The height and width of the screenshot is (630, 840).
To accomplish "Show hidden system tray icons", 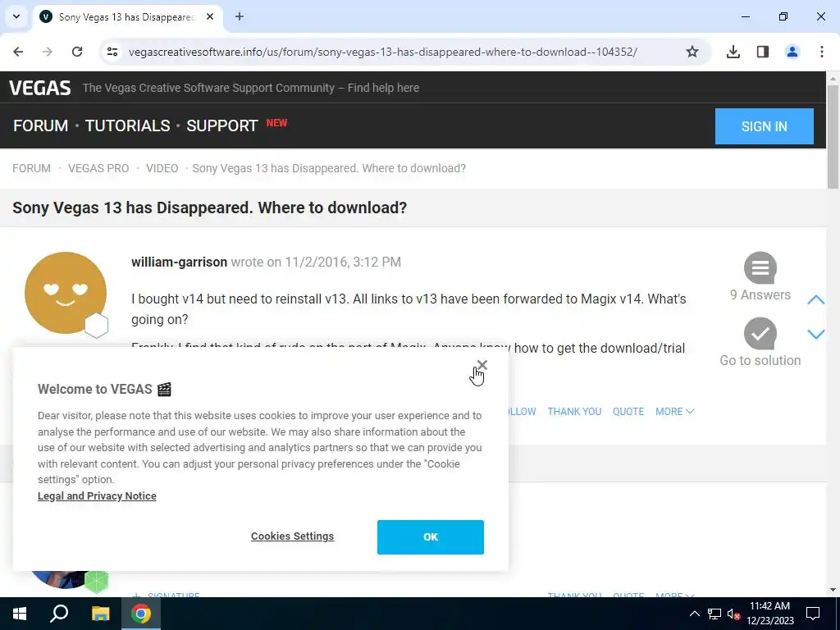I will (694, 614).
